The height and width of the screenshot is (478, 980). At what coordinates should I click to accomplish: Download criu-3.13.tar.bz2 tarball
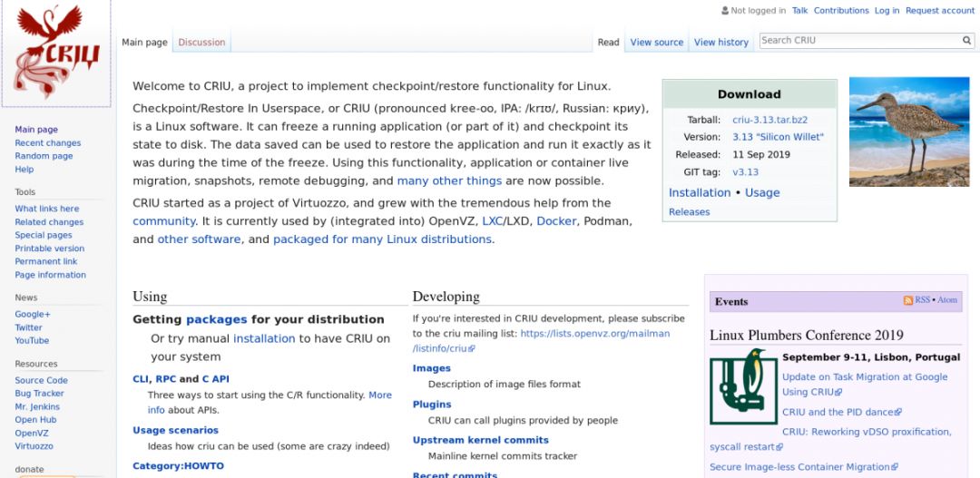(x=770, y=120)
